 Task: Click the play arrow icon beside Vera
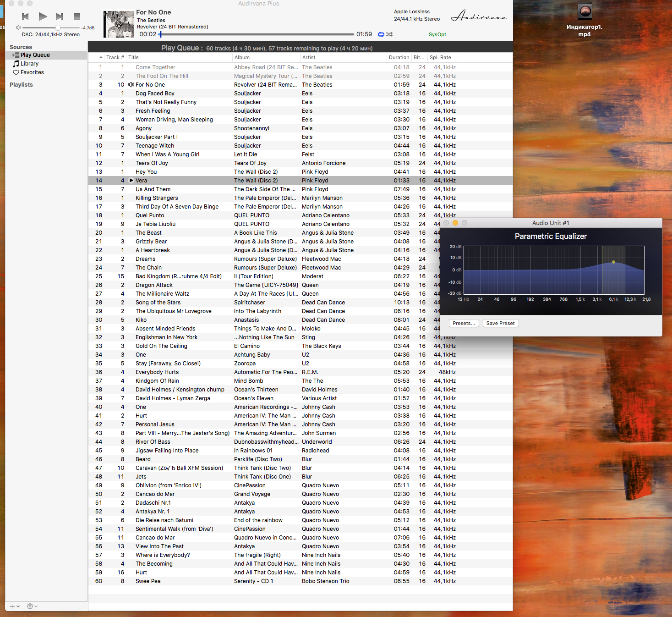[131, 181]
